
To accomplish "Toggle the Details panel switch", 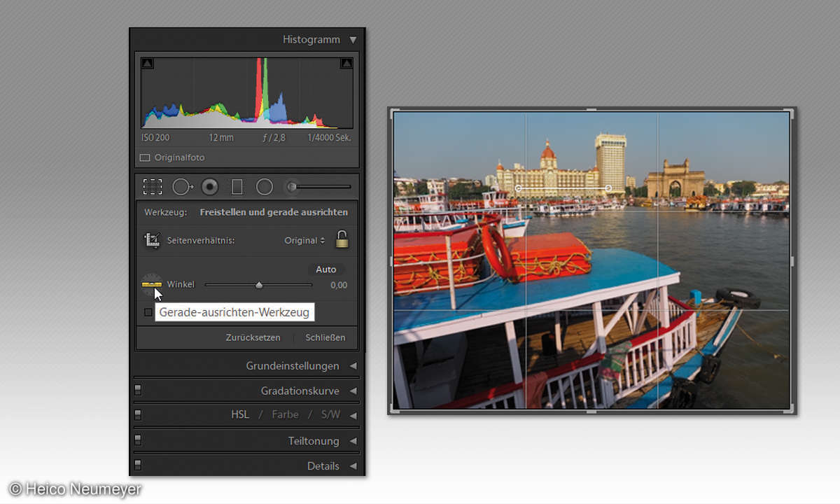I will tap(138, 465).
